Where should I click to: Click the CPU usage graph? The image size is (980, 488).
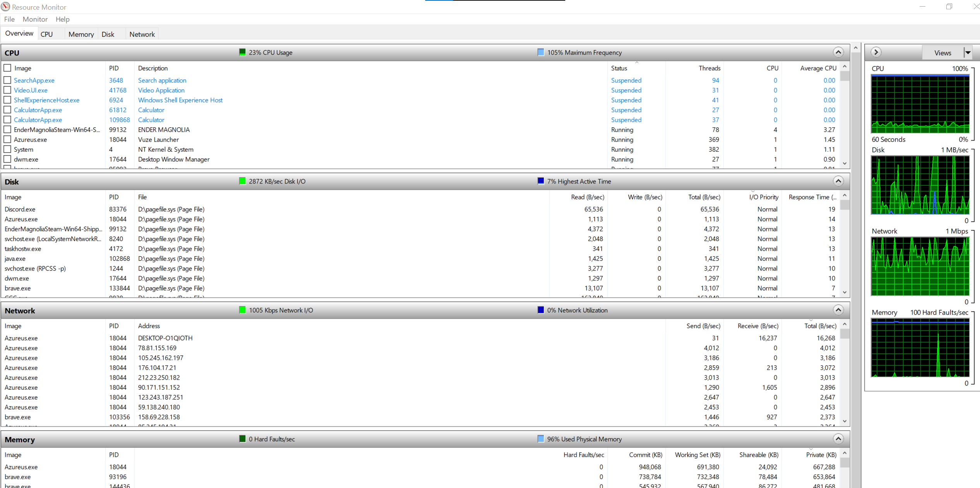click(920, 104)
